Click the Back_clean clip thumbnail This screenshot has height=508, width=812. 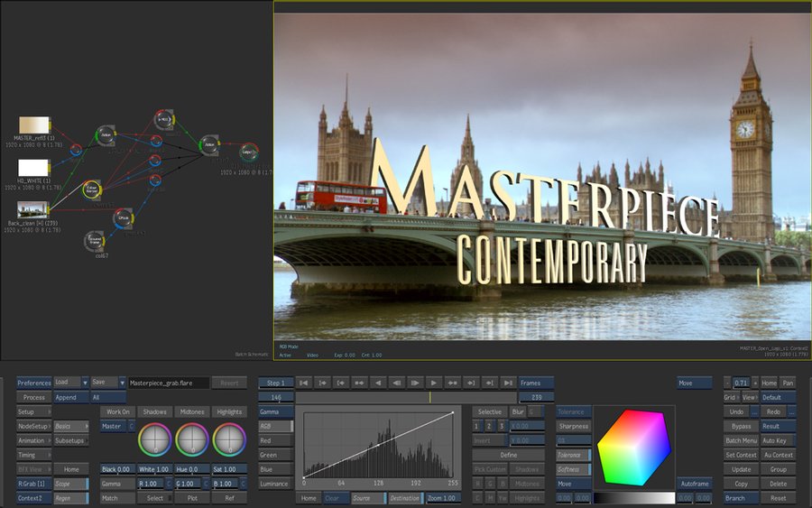[x=33, y=209]
